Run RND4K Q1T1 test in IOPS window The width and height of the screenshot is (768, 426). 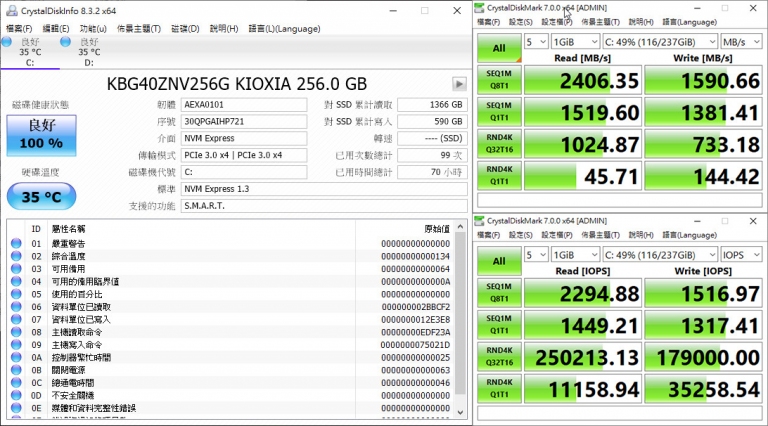point(499,388)
